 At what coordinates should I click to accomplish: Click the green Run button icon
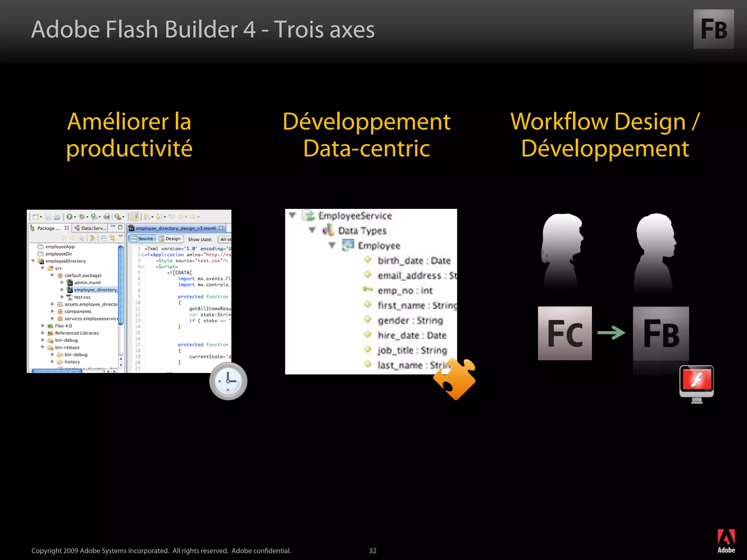pyautogui.click(x=69, y=217)
